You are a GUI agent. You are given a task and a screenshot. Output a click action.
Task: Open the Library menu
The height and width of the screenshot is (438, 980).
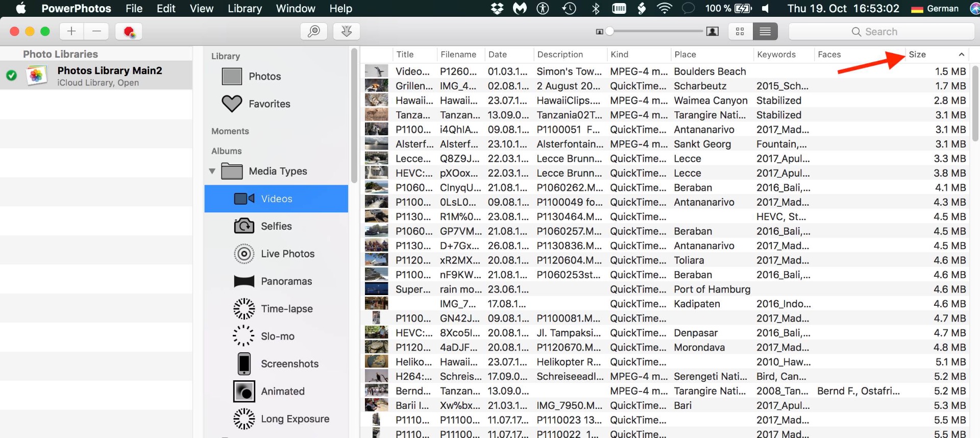(244, 8)
